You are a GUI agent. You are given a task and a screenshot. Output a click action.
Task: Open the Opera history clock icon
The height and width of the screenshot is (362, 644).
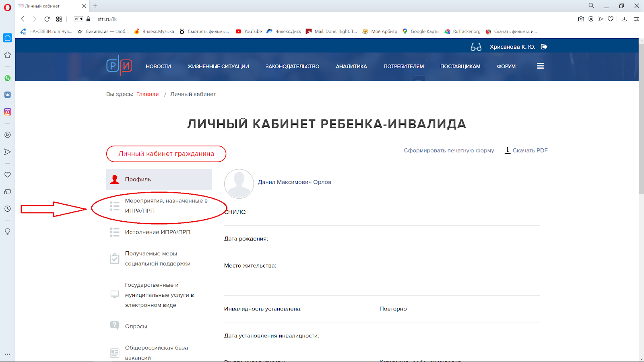[7, 209]
